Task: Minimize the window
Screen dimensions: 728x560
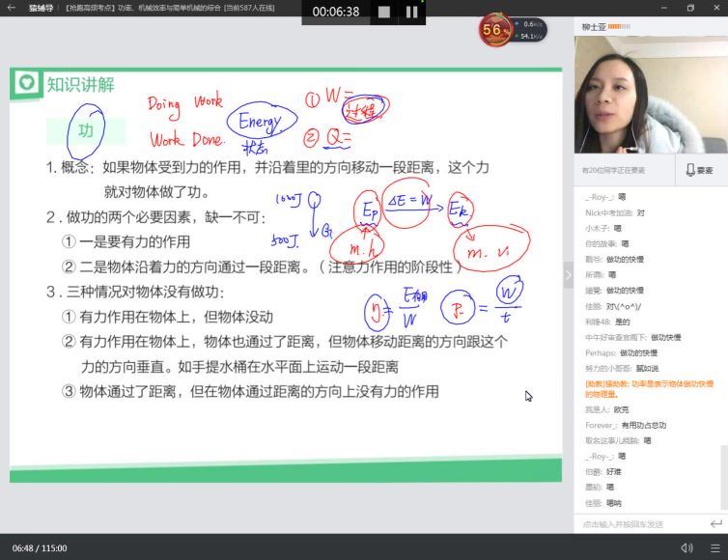Action: 664,8
